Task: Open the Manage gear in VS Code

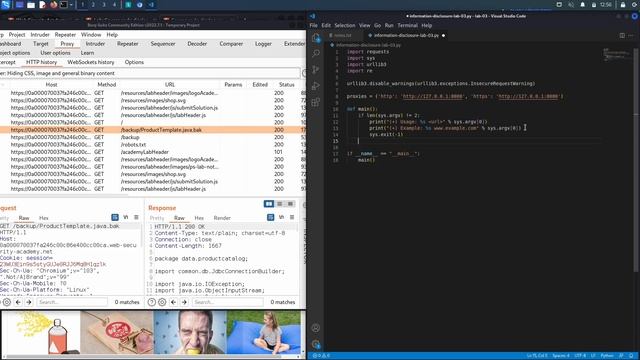Action: [316, 344]
